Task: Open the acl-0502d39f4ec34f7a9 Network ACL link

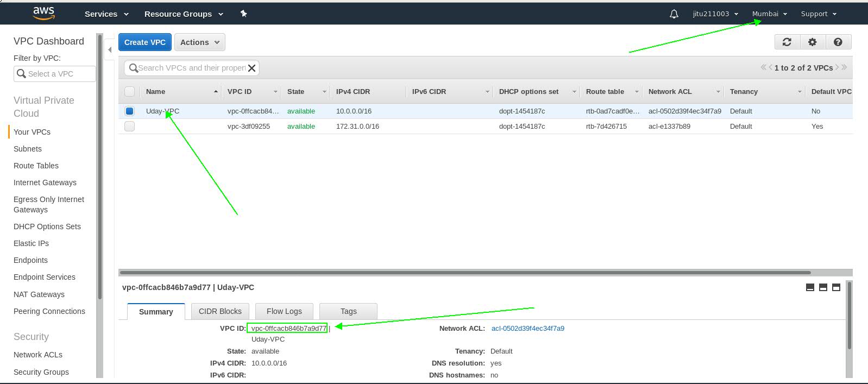Action: coord(528,328)
